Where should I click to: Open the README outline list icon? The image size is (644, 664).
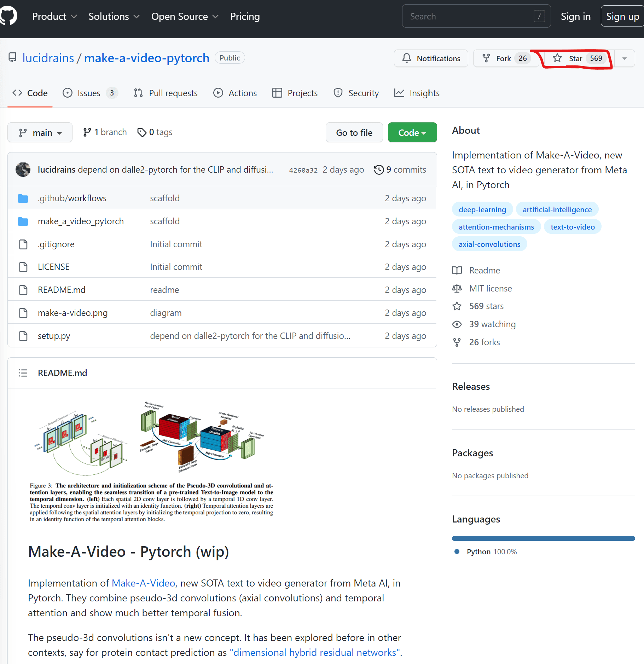(23, 373)
